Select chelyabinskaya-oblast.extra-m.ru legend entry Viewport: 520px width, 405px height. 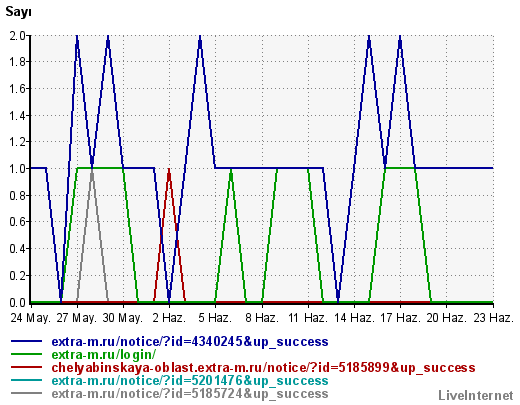[263, 368]
